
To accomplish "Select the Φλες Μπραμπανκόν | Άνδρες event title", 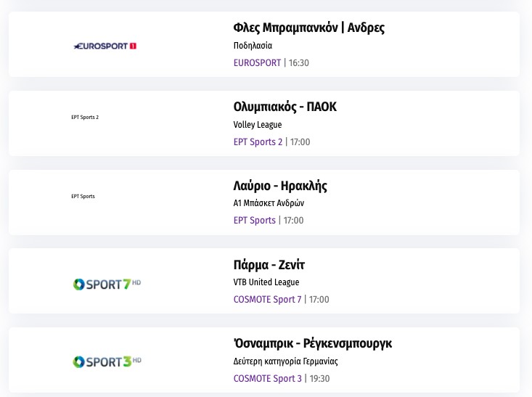I will pyautogui.click(x=308, y=28).
